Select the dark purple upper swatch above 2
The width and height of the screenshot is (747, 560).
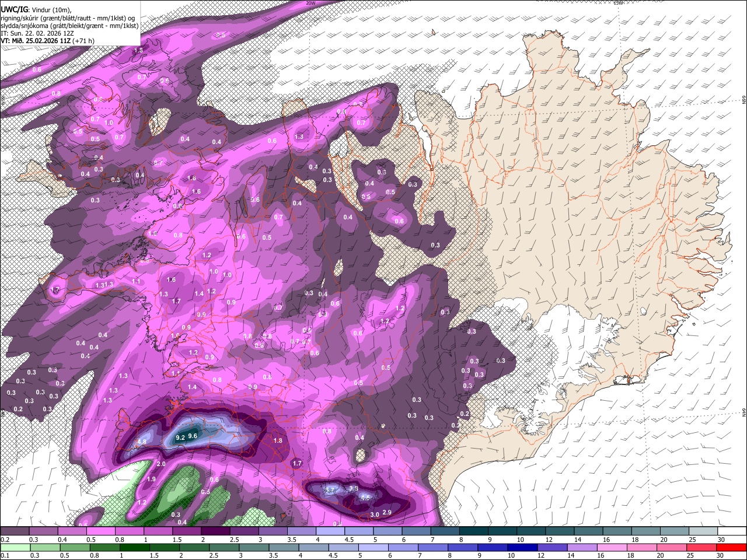tap(215, 531)
